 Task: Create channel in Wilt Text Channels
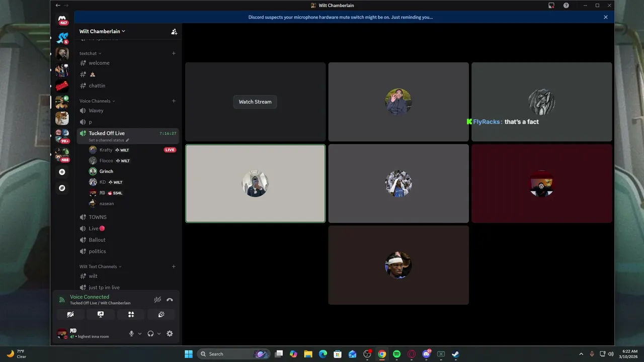point(174,266)
